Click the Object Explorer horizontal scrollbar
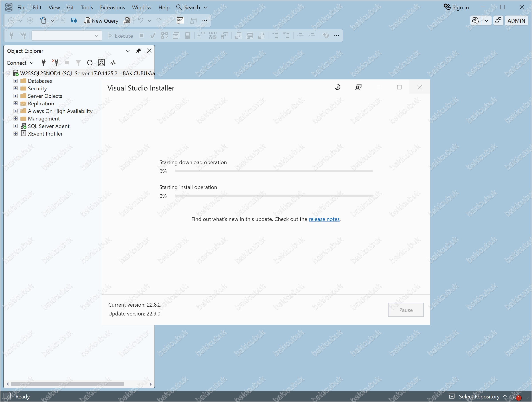532x402 pixels. click(79, 384)
